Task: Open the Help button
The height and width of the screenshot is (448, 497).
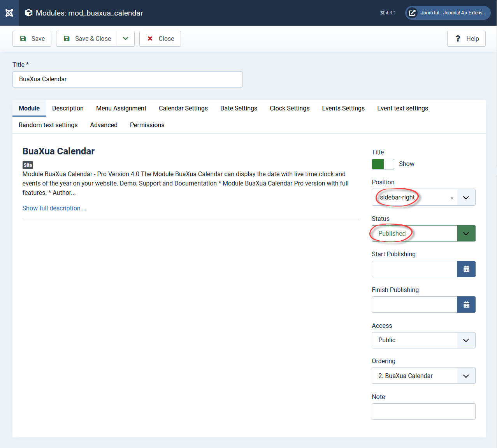Action: [466, 38]
